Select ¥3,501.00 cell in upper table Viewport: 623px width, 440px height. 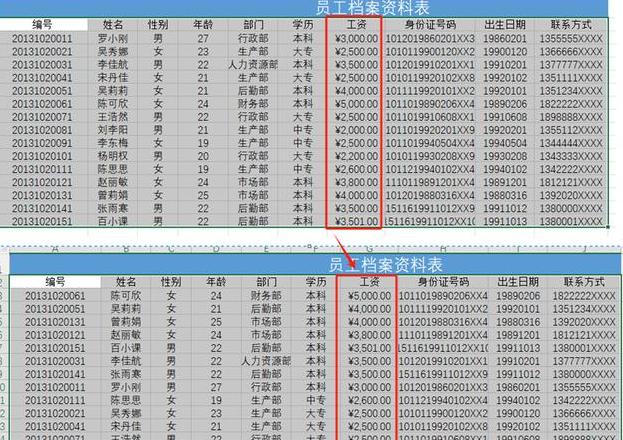pyautogui.click(x=356, y=221)
